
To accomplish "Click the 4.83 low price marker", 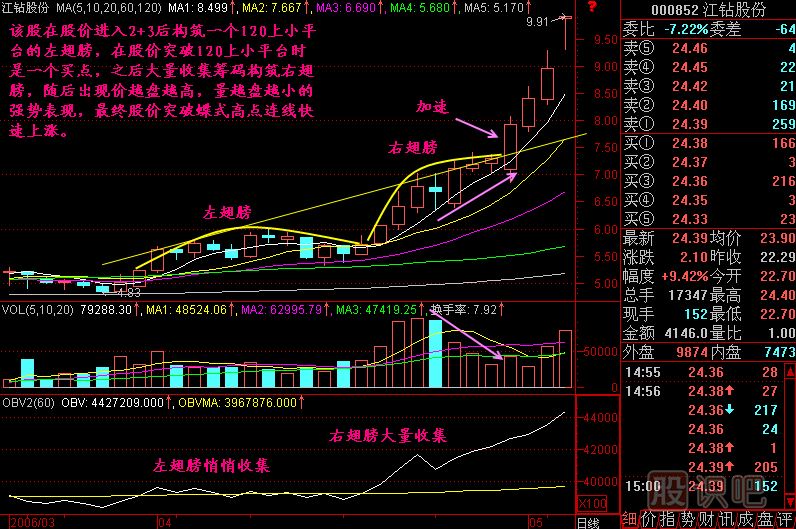I will pos(128,293).
